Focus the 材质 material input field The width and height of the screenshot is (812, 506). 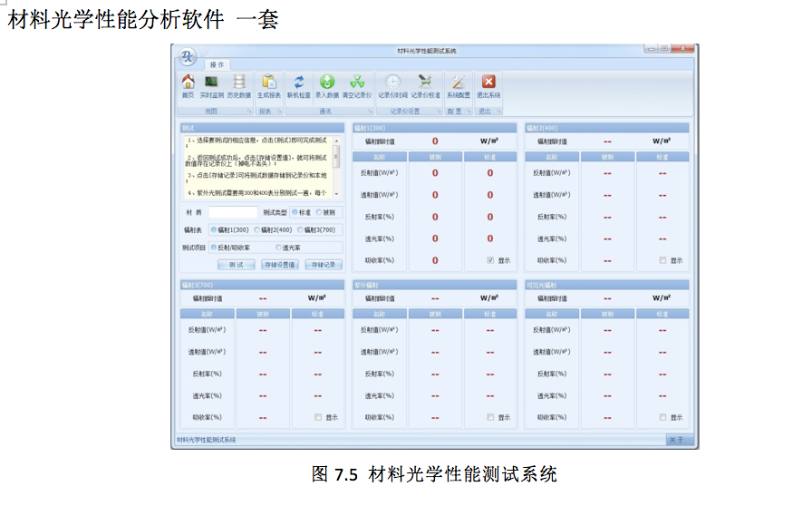[x=233, y=212]
